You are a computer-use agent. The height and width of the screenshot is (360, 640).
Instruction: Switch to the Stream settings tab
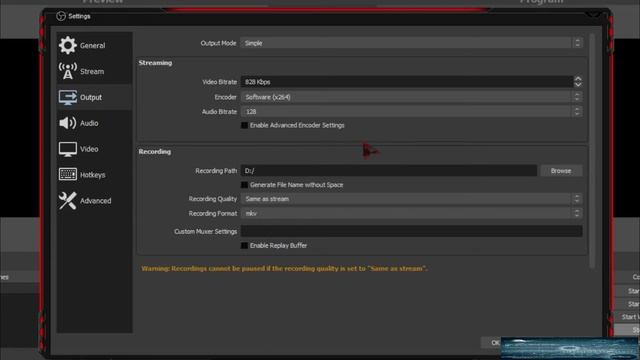point(94,71)
